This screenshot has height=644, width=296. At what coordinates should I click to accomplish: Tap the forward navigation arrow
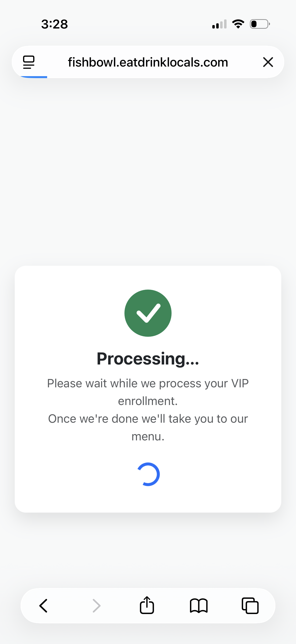click(96, 605)
